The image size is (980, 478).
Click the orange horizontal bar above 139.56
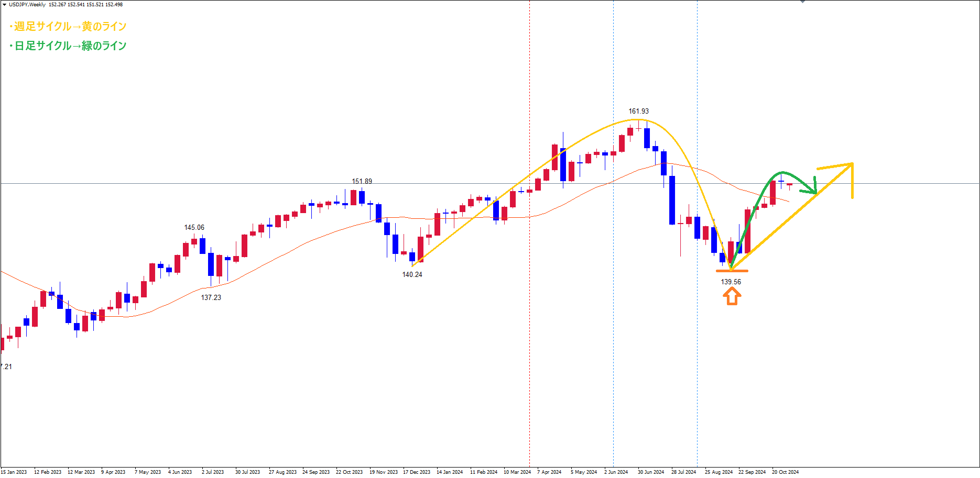point(732,271)
